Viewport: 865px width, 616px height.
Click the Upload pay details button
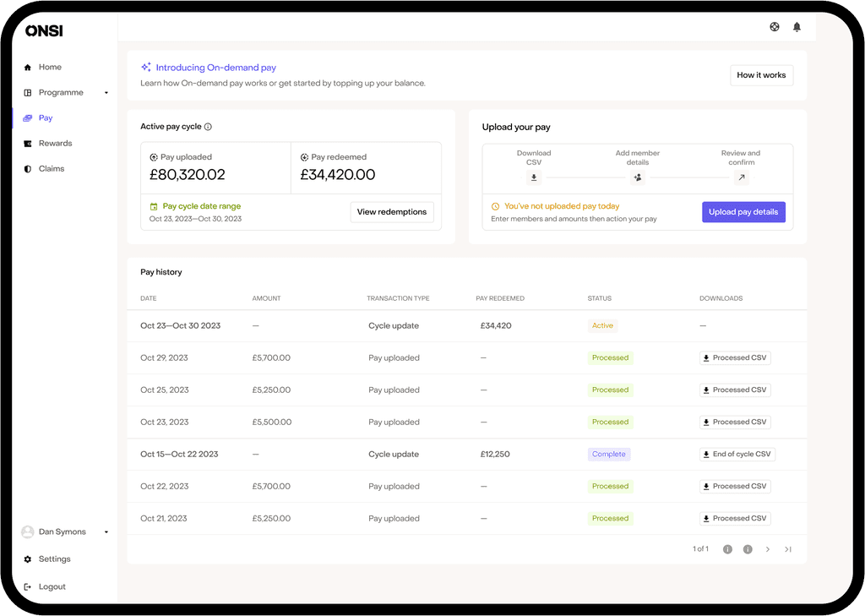click(743, 212)
